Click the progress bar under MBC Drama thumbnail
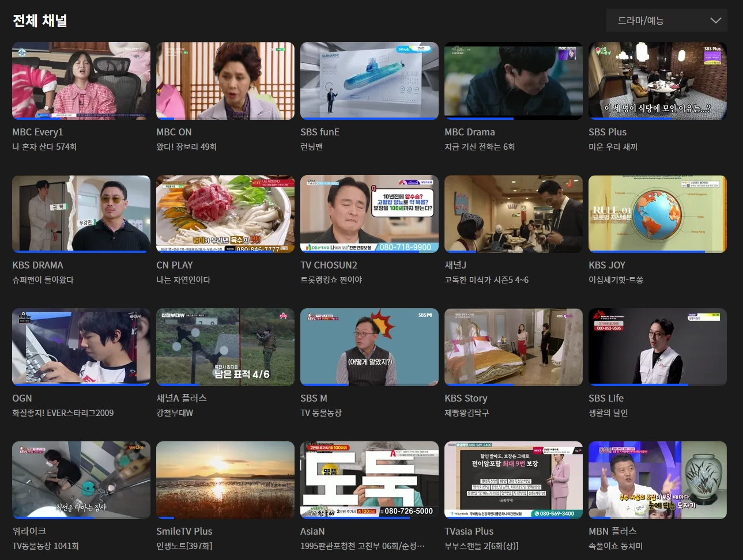This screenshot has height=560, width=743. pyautogui.click(x=513, y=119)
